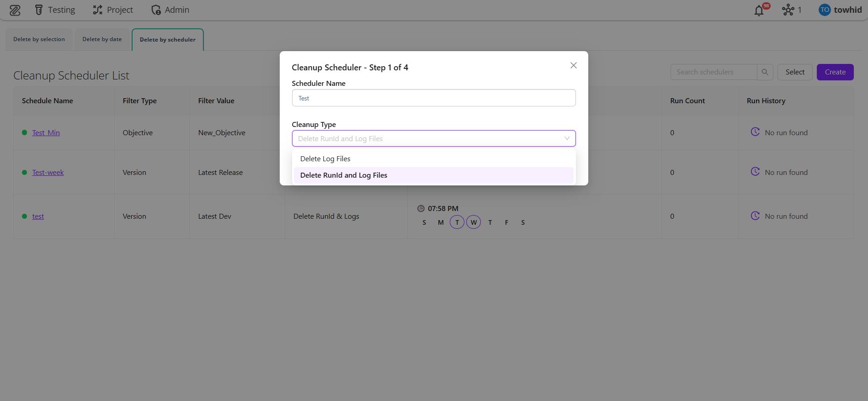
Task: Close the Cleanup Scheduler dialog
Action: point(573,66)
